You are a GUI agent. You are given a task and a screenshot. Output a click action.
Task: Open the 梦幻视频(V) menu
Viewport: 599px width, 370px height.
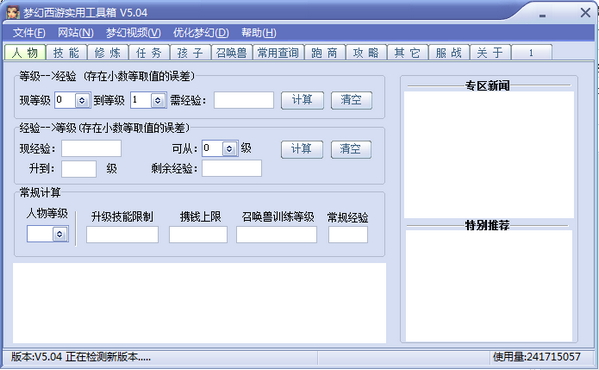pos(133,33)
